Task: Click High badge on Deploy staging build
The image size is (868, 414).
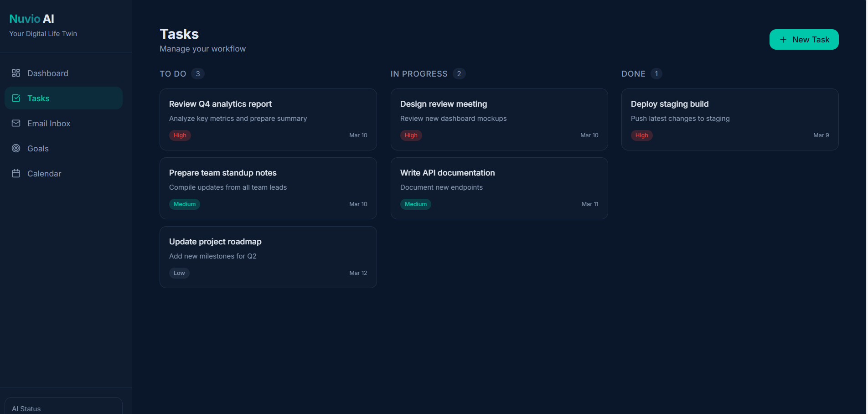Action: coord(641,135)
